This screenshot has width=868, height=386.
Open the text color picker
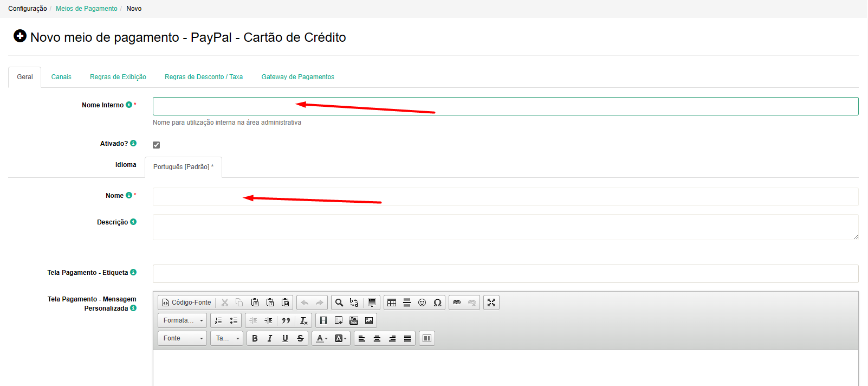coord(322,338)
